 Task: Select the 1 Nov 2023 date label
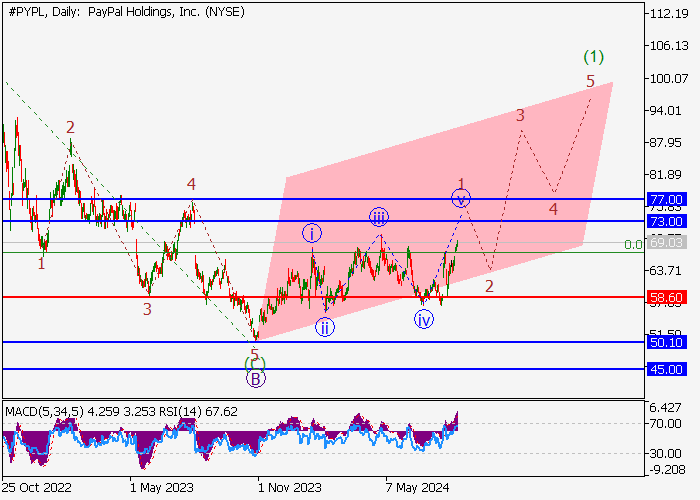tap(290, 488)
